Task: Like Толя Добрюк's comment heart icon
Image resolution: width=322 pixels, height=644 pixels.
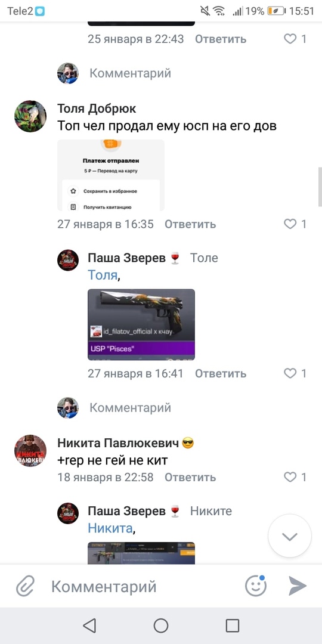Action: click(290, 224)
